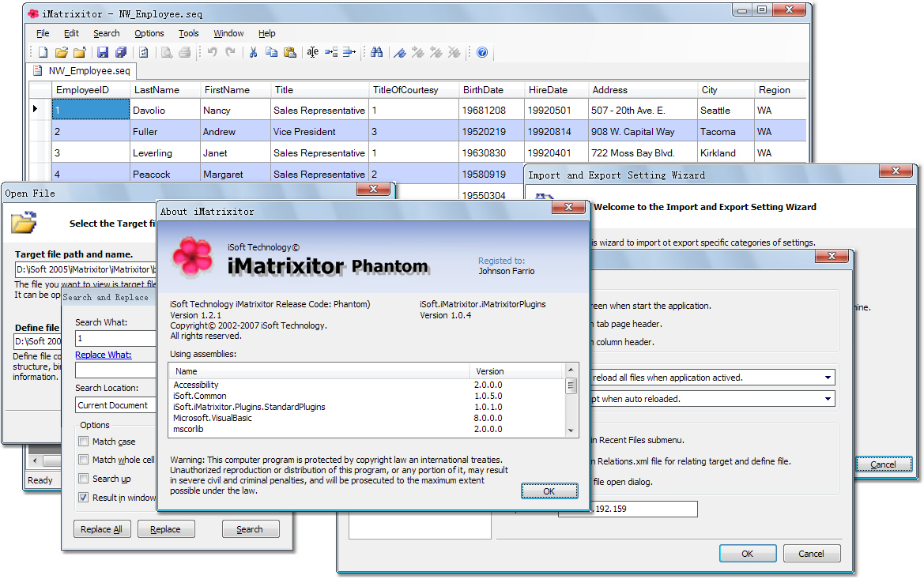Click the Open file folder toolbar icon
The height and width of the screenshot is (579, 924).
[62, 52]
